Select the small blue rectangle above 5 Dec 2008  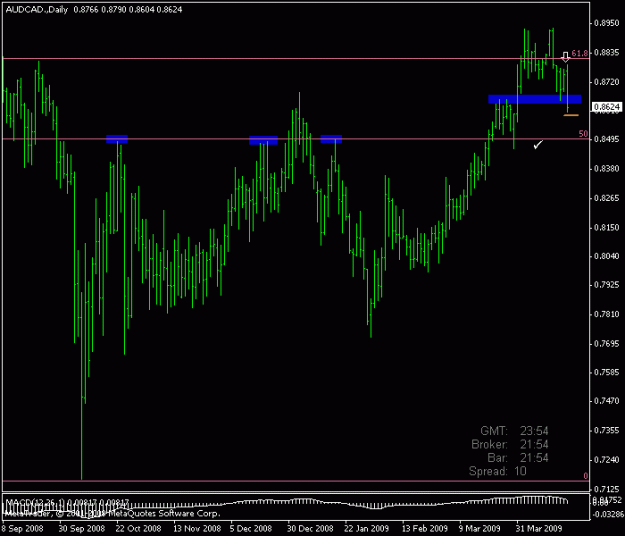pyautogui.click(x=263, y=140)
